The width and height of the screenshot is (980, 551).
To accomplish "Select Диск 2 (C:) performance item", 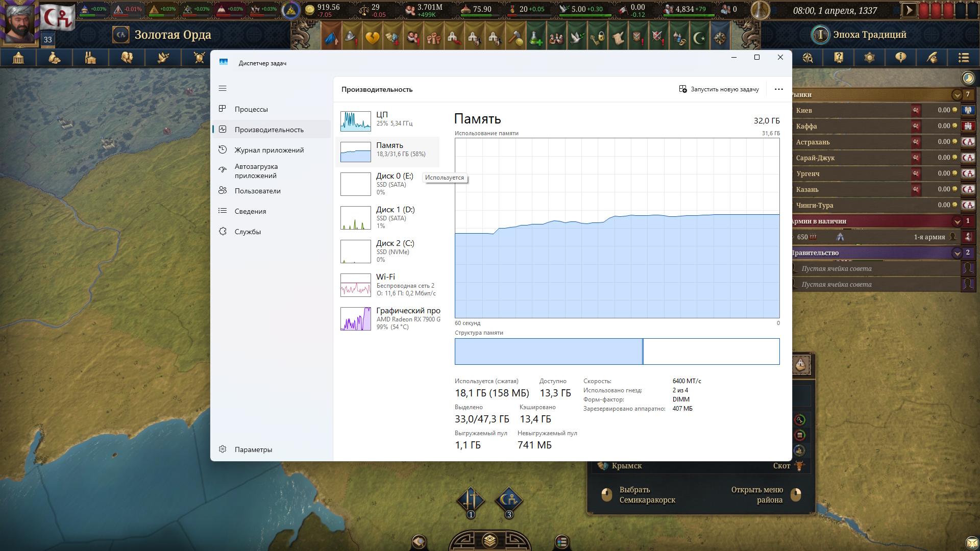I will pyautogui.click(x=387, y=251).
